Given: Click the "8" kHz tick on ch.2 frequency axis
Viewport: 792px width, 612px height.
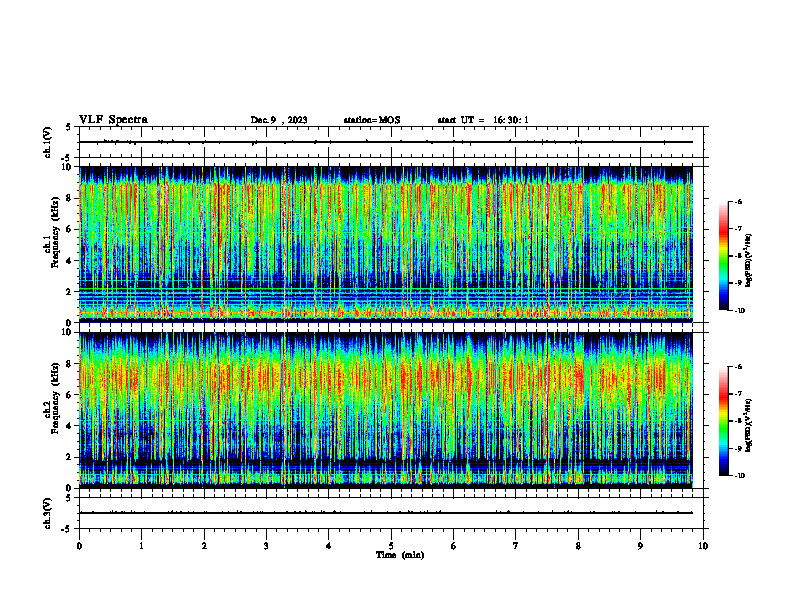Looking at the screenshot, I should point(70,364).
